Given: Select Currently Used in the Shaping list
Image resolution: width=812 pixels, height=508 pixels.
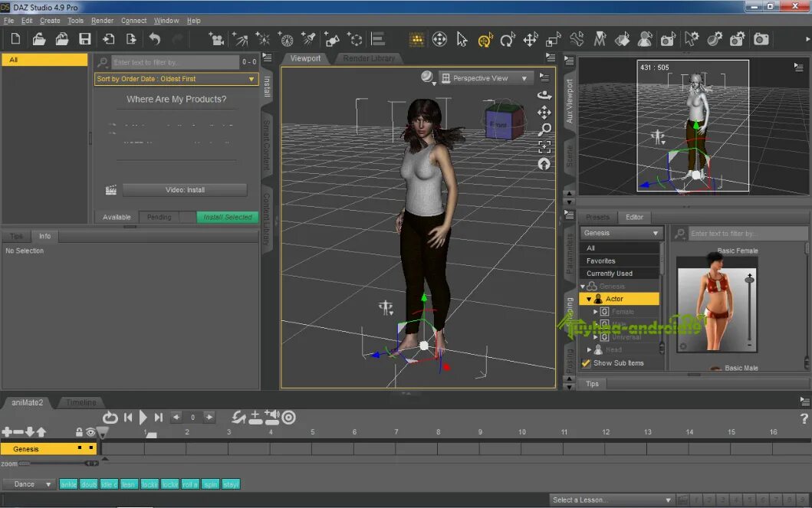Looking at the screenshot, I should pos(620,274).
